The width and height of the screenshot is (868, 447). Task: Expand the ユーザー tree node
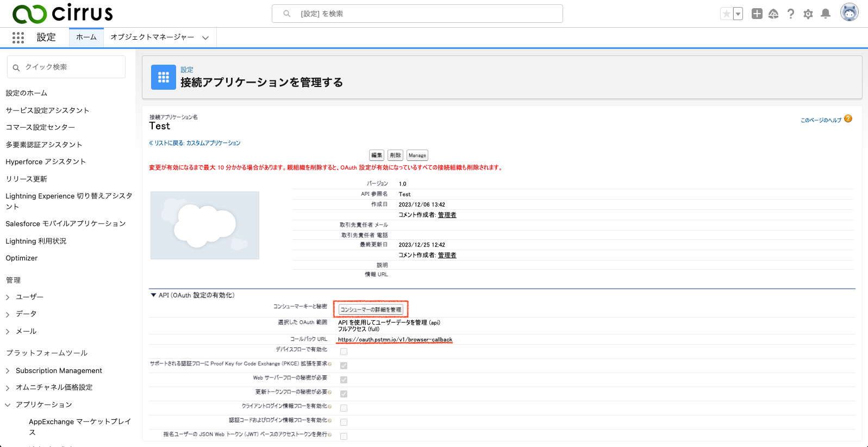tap(8, 297)
